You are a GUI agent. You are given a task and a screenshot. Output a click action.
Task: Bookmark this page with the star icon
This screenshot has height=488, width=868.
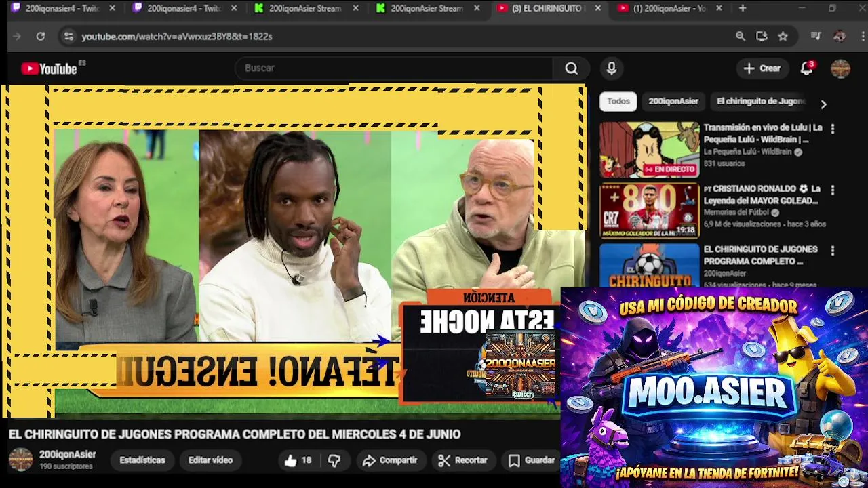click(783, 37)
